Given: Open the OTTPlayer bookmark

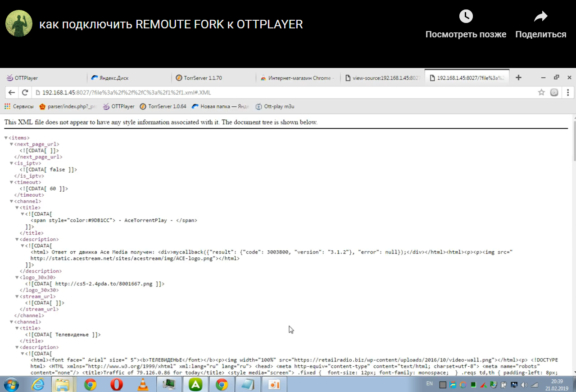Looking at the screenshot, I should 118,107.
